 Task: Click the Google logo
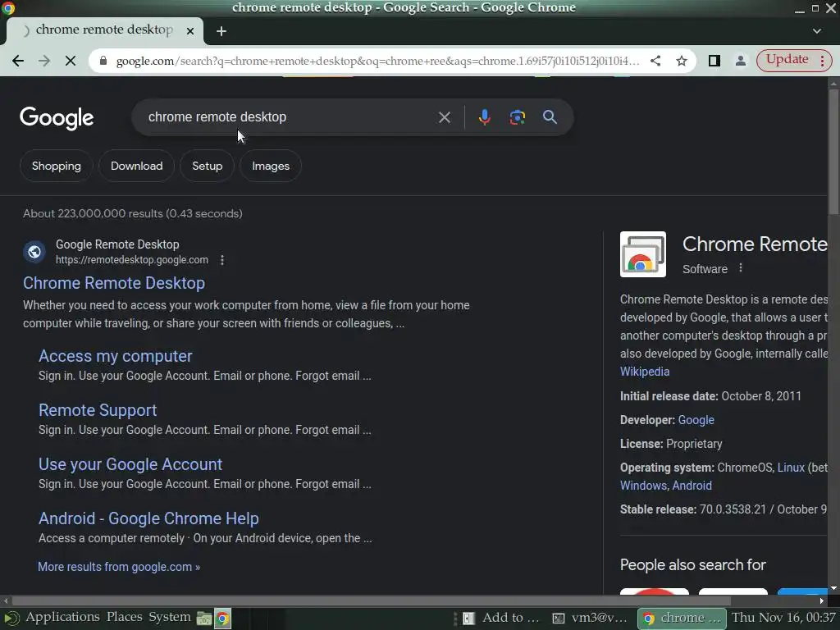(57, 118)
